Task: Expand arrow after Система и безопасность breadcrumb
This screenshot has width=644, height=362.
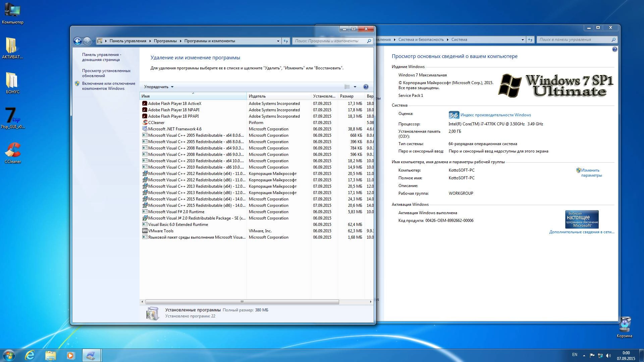Action: pos(447,40)
